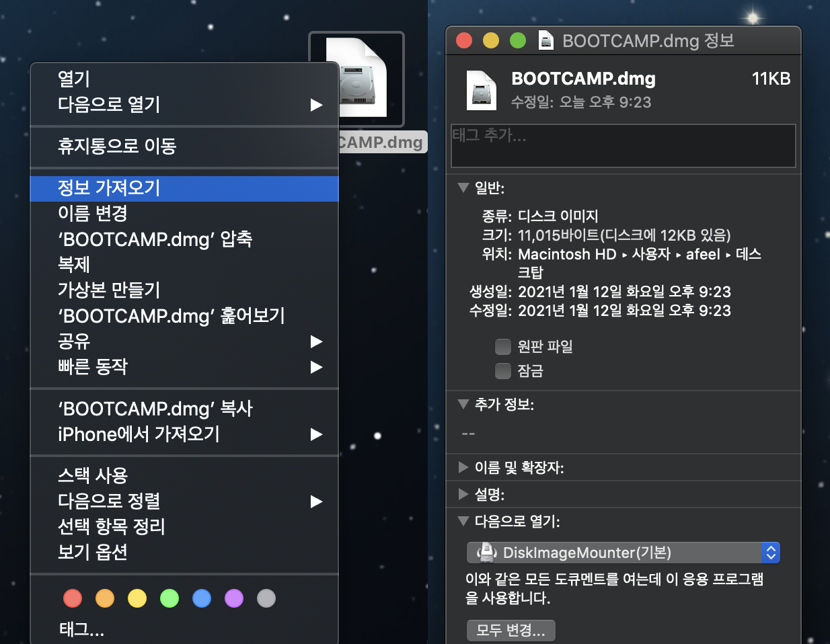Click the Macintosh HD location path
This screenshot has width=830, height=644.
click(640, 263)
